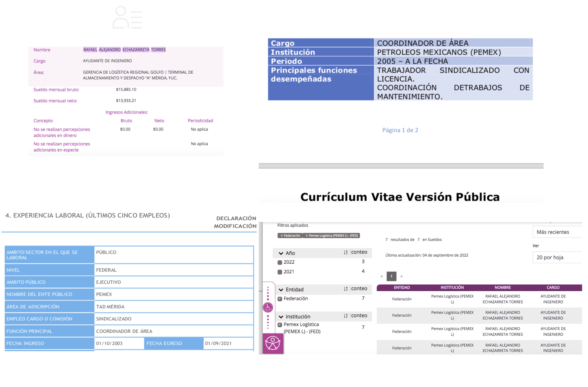Click the profile card placeholder icon
Viewport: 588px width, 387px height.
click(x=128, y=17)
